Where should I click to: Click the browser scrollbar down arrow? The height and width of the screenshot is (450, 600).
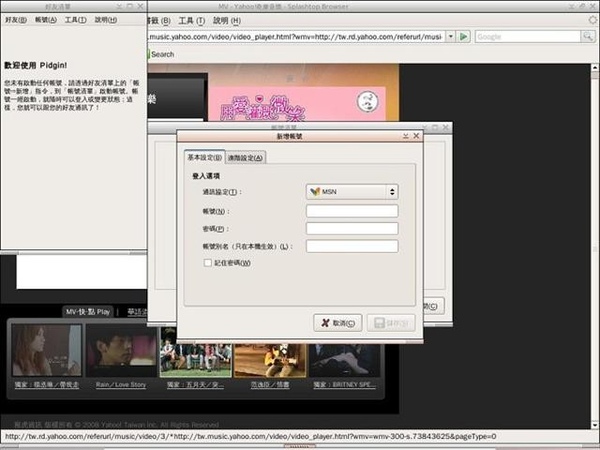(x=595, y=425)
